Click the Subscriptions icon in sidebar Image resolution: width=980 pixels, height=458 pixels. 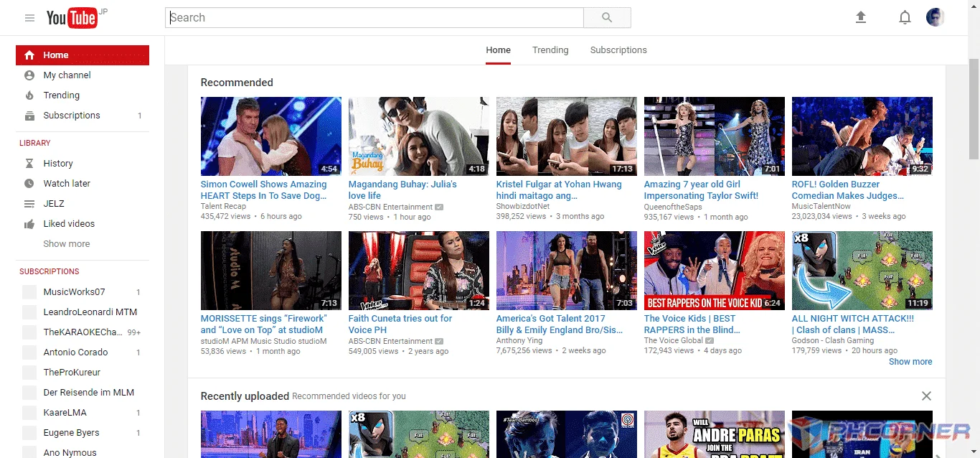29,116
